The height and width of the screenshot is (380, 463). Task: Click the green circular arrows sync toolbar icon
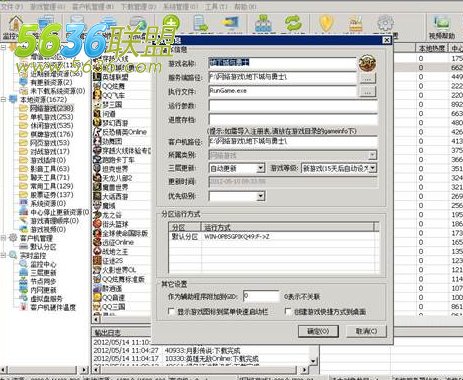pyautogui.click(x=293, y=24)
